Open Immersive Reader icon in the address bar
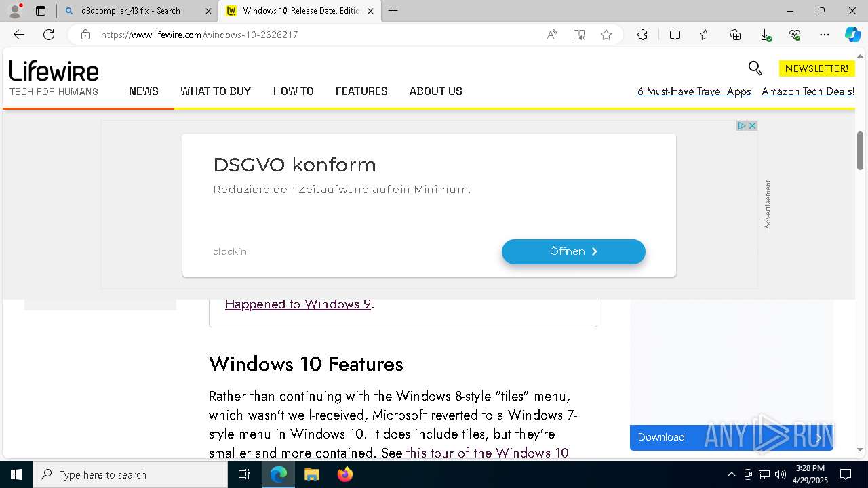This screenshot has width=868, height=488. [x=579, y=35]
